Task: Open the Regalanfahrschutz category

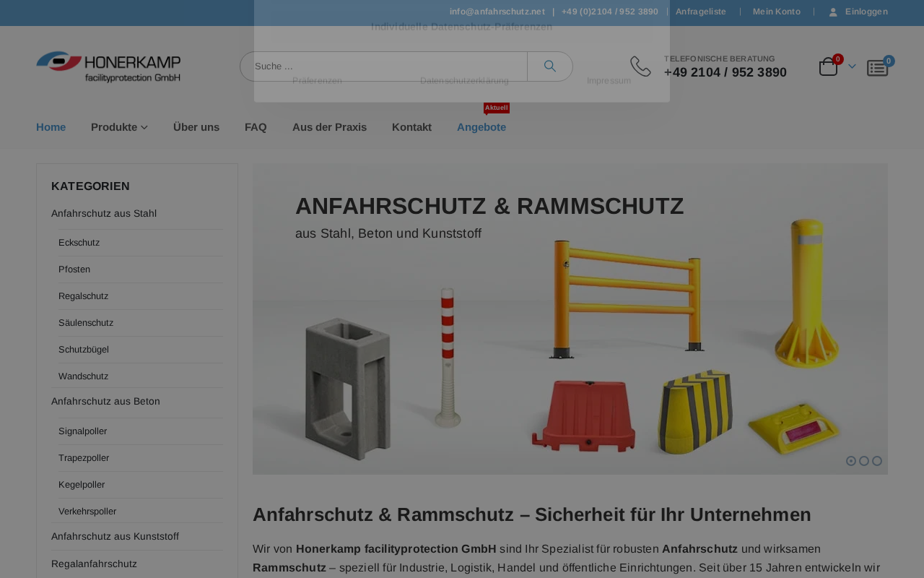Action: [x=94, y=564]
